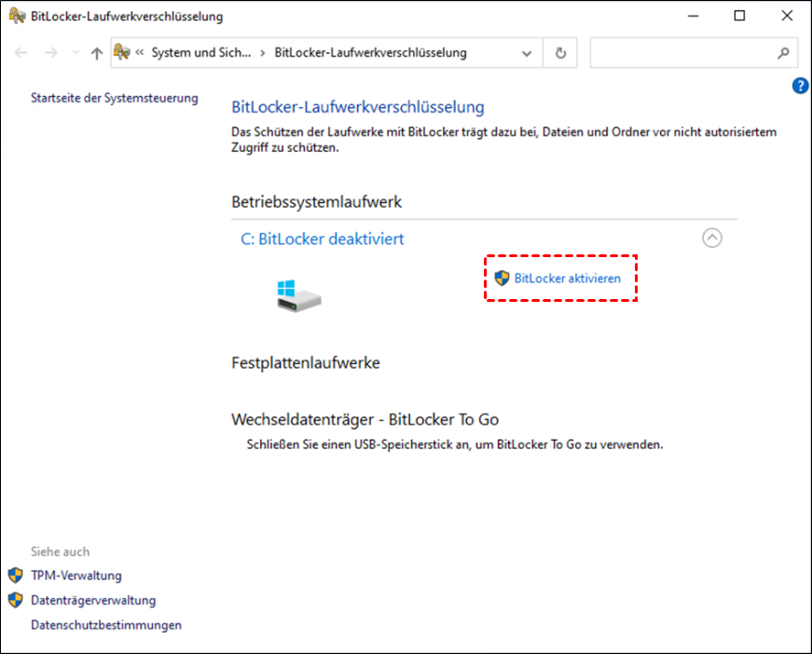
Task: Collapse the C: drive section chevron
Action: pyautogui.click(x=712, y=238)
